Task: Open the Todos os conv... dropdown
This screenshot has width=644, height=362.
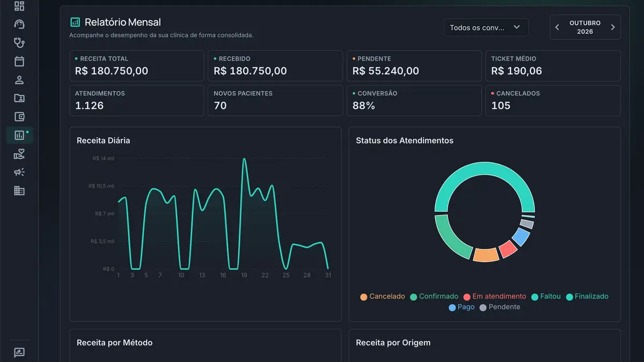Action: pos(486,27)
